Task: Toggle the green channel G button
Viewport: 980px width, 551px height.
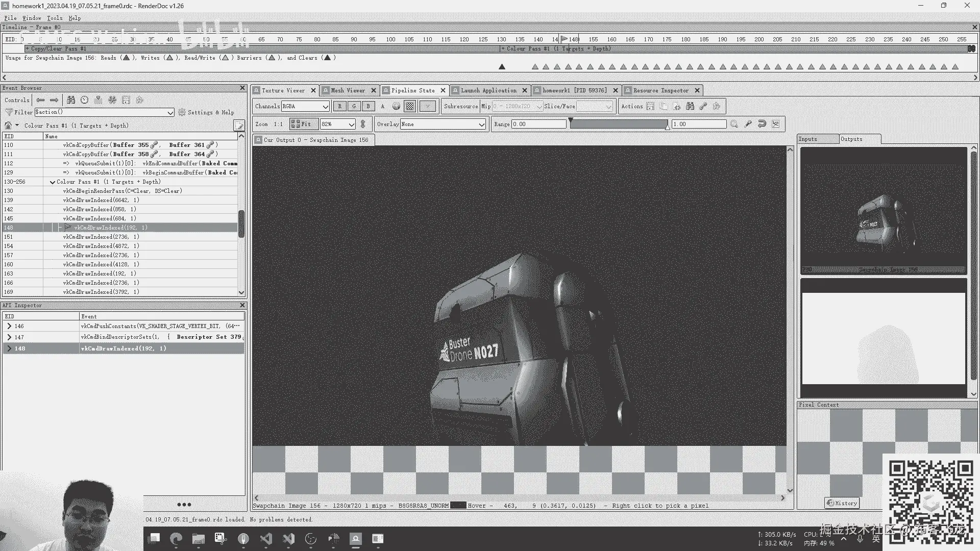Action: (x=354, y=106)
